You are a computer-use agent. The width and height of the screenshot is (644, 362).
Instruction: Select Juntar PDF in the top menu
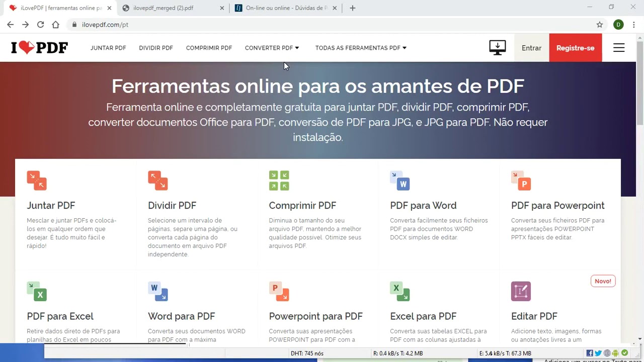108,48
